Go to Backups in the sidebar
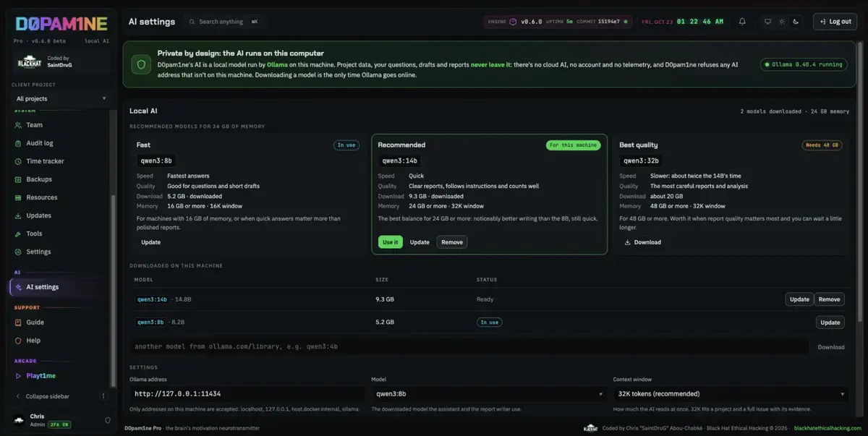Screen dimensions: 868x436 coord(59,179)
